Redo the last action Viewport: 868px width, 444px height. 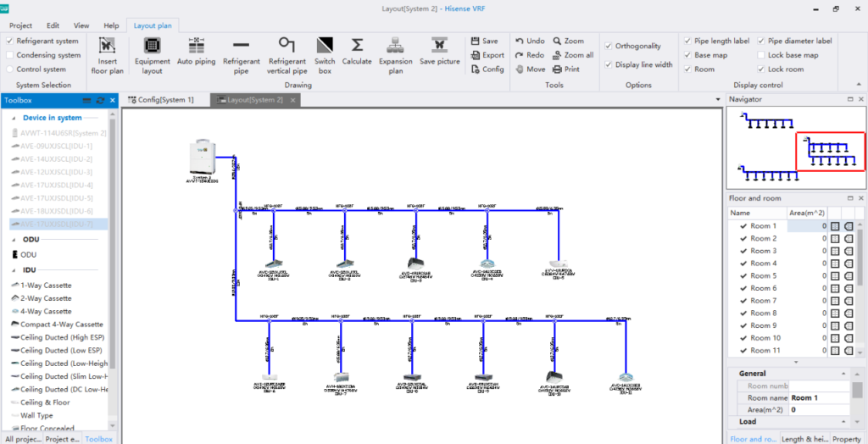[530, 55]
